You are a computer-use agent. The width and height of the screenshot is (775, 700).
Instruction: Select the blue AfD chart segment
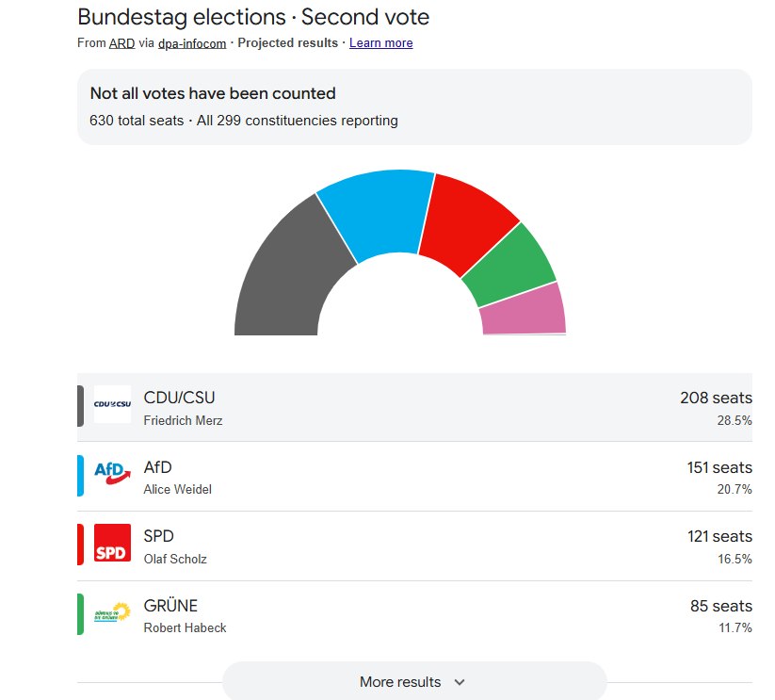click(377, 212)
